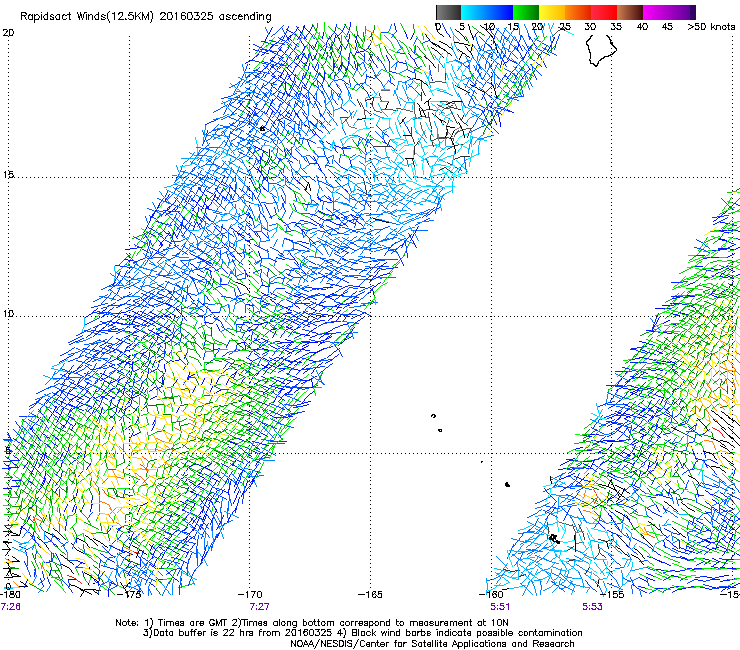The image size is (740, 650).
Task: Click the "40" legend label
Action: (642, 27)
